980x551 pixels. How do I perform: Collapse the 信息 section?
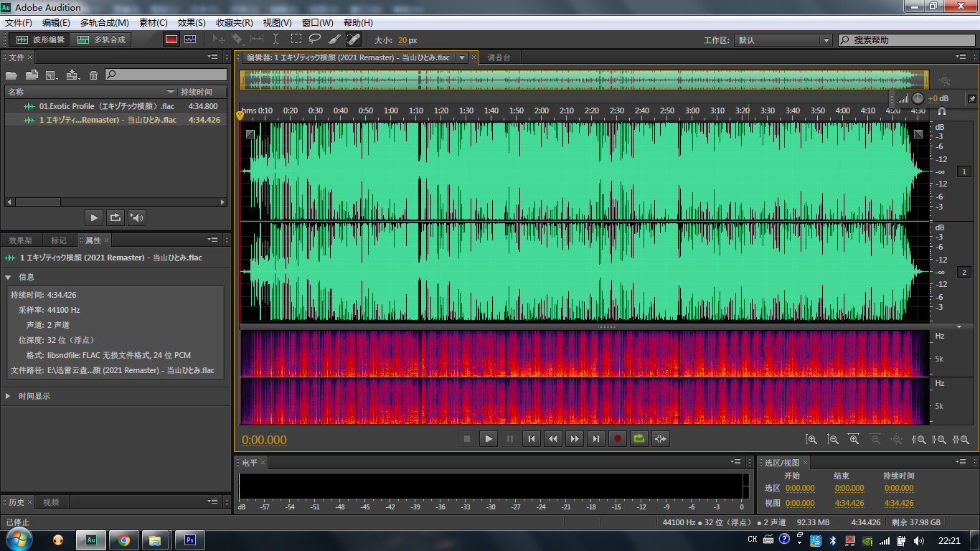[x=9, y=277]
